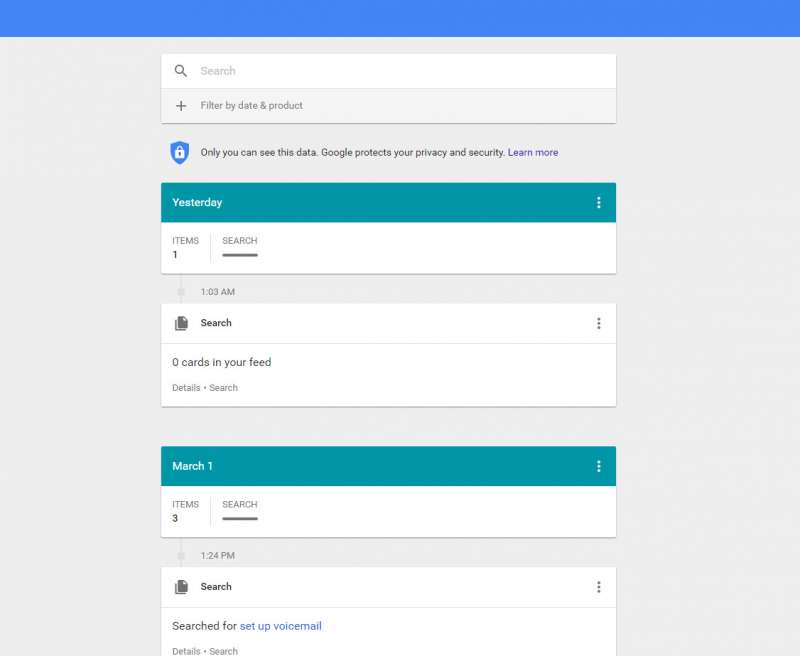The height and width of the screenshot is (656, 800).
Task: Open three-dot menu on 1:24 PM Search card
Action: click(598, 587)
